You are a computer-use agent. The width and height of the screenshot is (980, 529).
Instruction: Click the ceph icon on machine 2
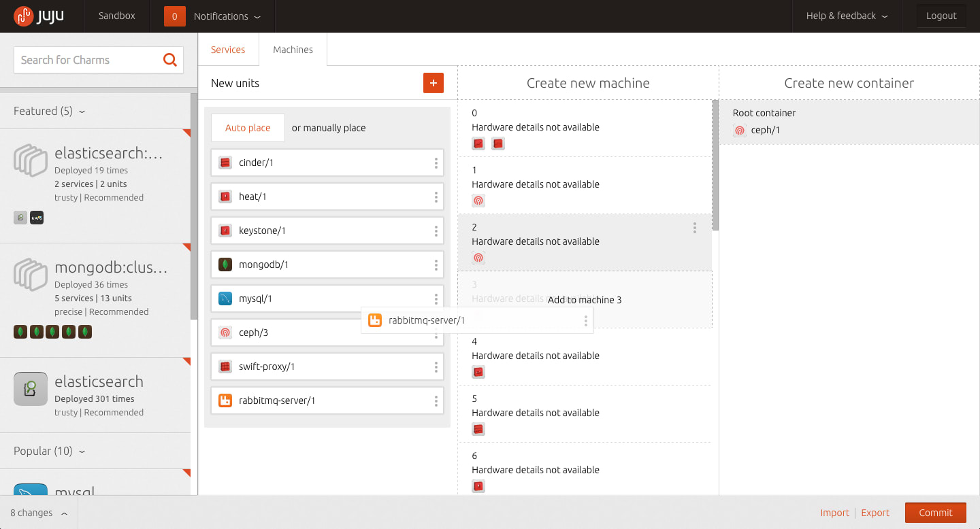click(478, 258)
